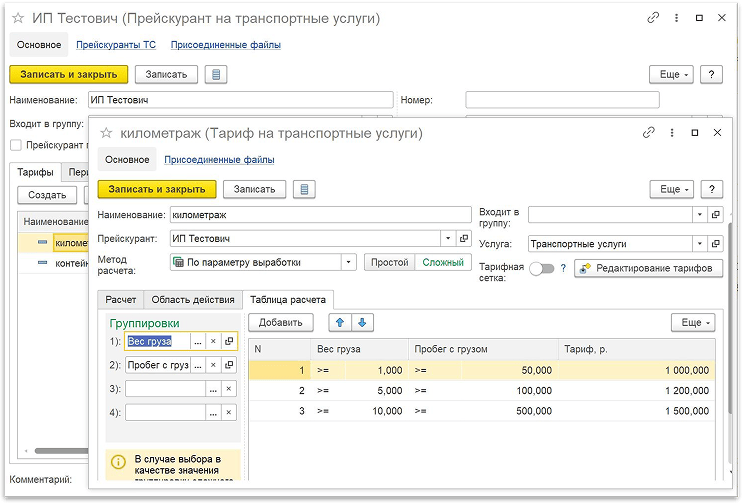Click the Наименование field ИП Тестович
Image resolution: width=742 pixels, height=504 pixels.
tap(240, 100)
